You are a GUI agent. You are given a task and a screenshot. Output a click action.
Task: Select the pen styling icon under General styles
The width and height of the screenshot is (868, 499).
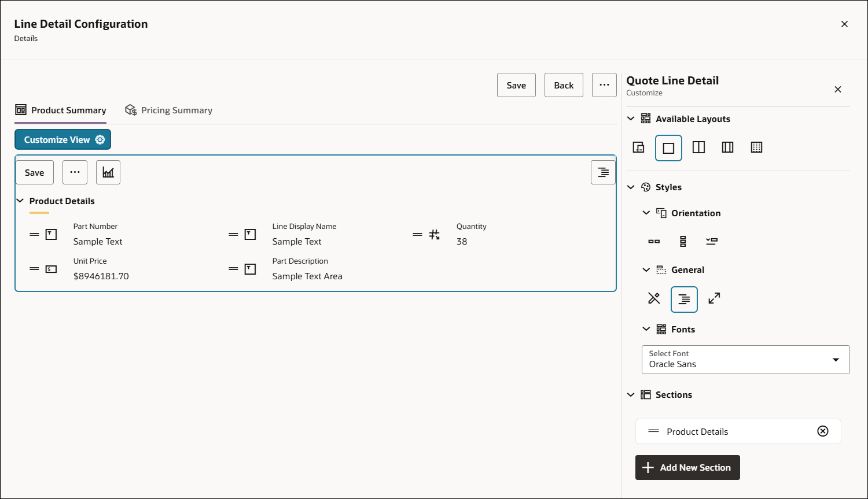point(654,299)
